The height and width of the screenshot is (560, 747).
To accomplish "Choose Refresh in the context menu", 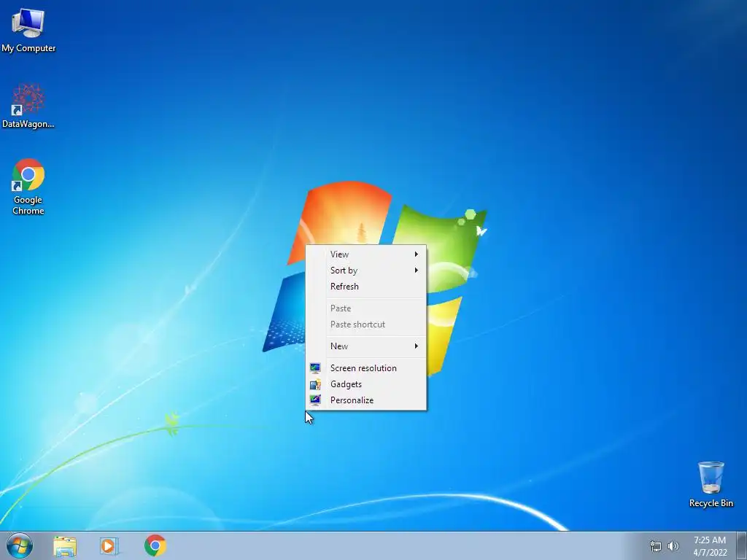I will point(366,287).
